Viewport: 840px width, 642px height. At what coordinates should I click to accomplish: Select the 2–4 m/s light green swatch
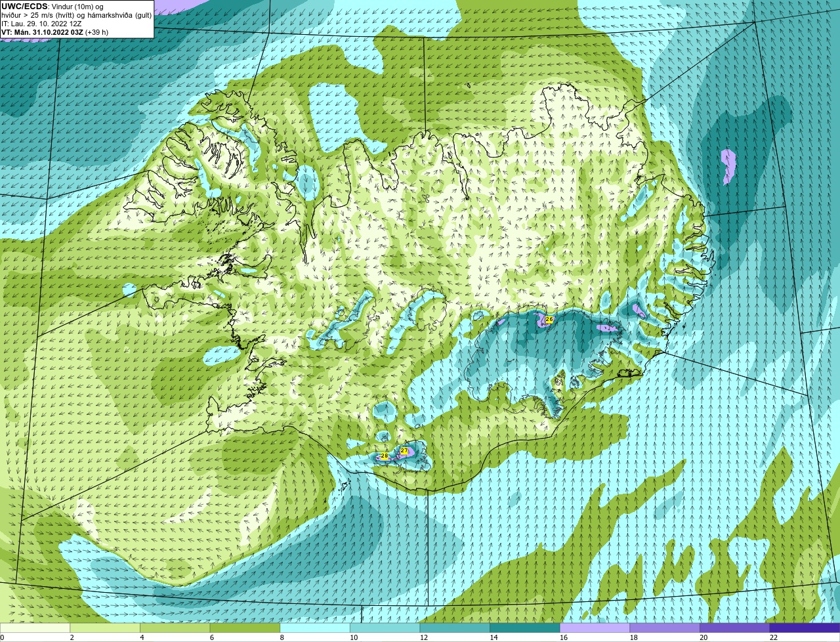[105, 628]
